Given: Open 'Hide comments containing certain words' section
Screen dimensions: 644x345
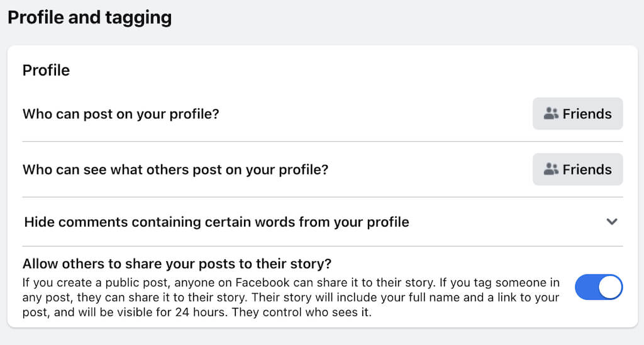Looking at the screenshot, I should (x=216, y=222).
